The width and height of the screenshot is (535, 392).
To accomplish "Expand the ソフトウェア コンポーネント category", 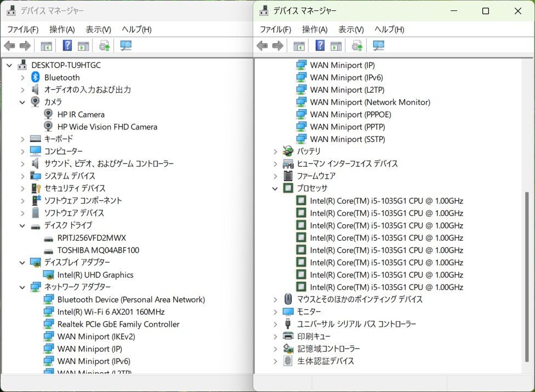I will click(22, 201).
